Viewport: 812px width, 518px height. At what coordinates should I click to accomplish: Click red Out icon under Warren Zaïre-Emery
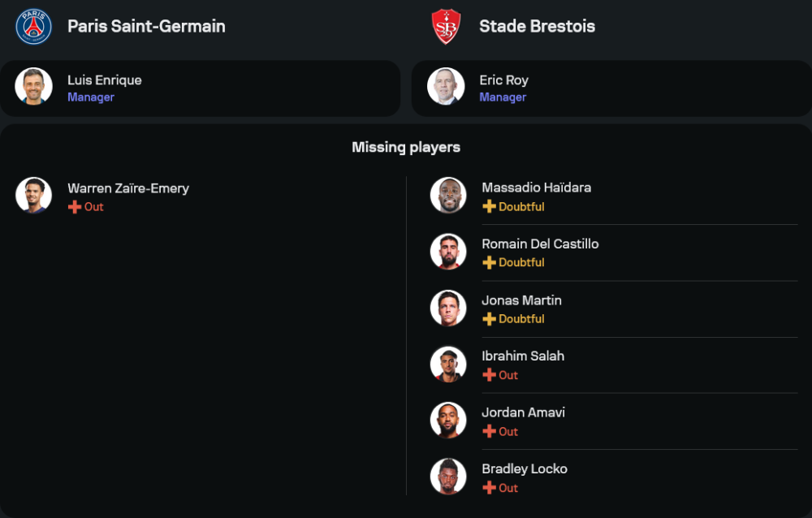(75, 207)
